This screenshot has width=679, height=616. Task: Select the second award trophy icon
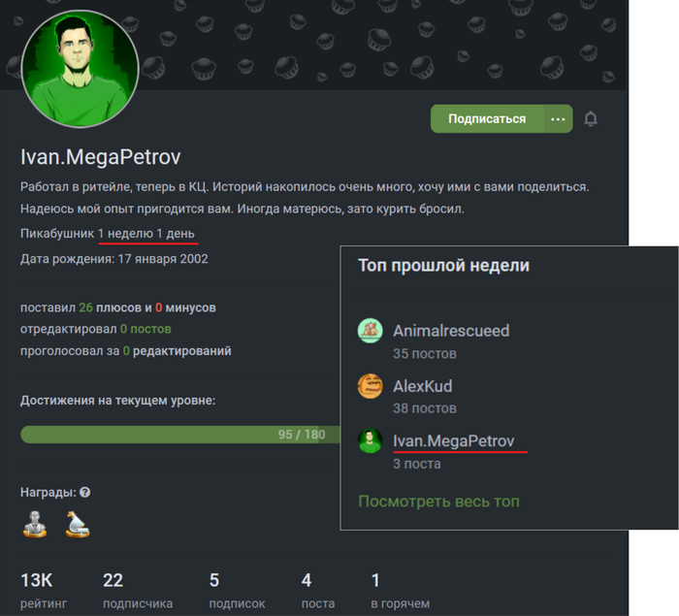[78, 524]
